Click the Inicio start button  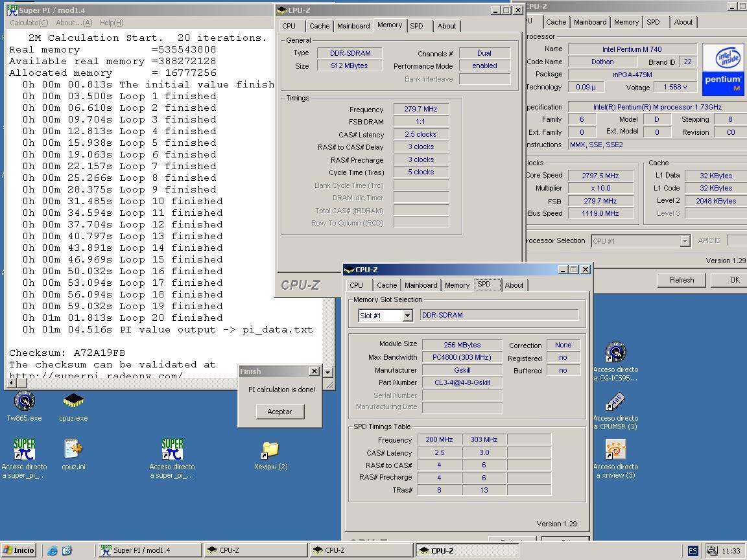point(19,550)
